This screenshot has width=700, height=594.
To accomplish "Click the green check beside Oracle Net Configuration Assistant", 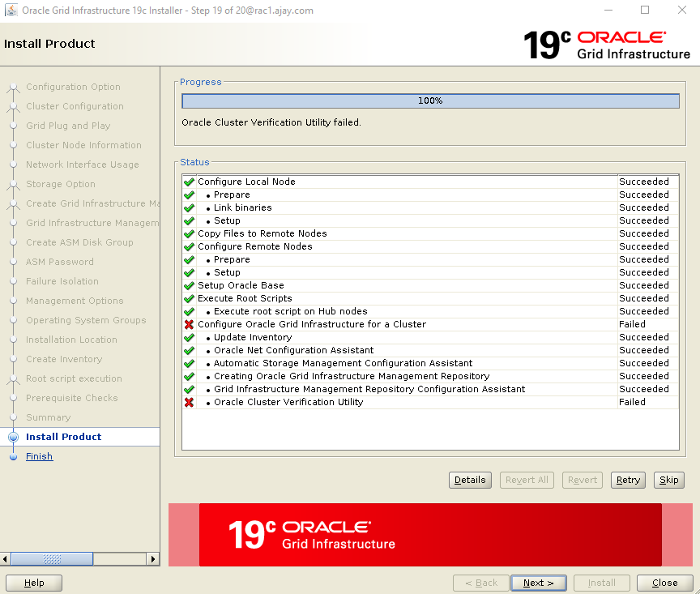I will click(x=189, y=350).
